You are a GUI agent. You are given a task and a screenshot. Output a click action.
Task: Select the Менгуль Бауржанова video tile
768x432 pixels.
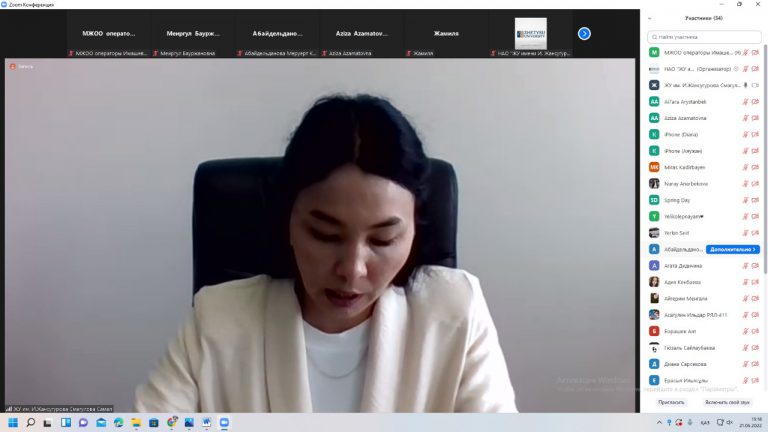click(191, 34)
